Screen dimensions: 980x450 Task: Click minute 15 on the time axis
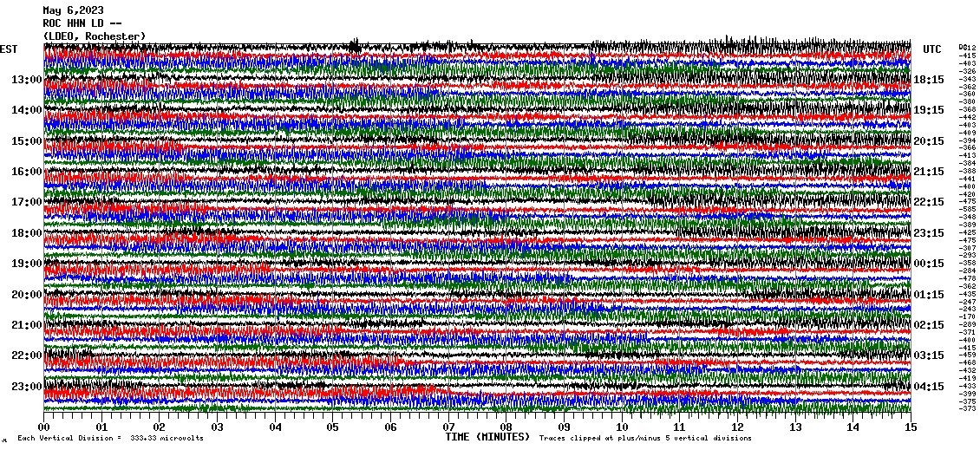click(910, 427)
